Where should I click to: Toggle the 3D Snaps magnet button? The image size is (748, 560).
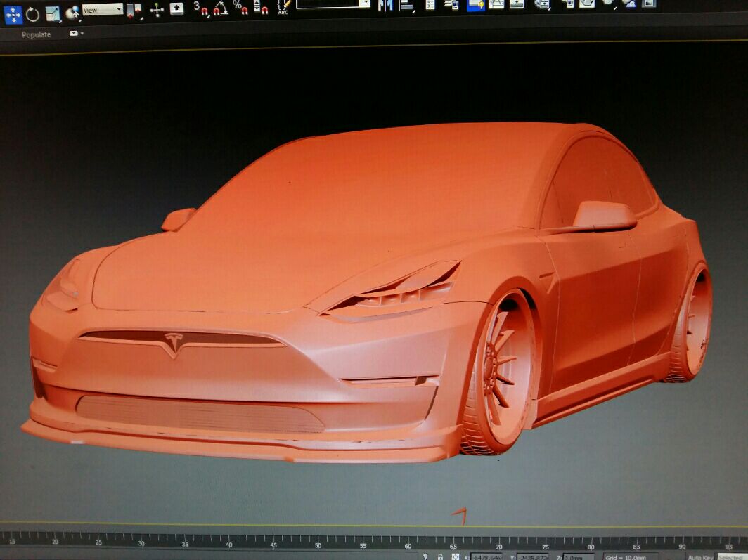tap(201, 8)
